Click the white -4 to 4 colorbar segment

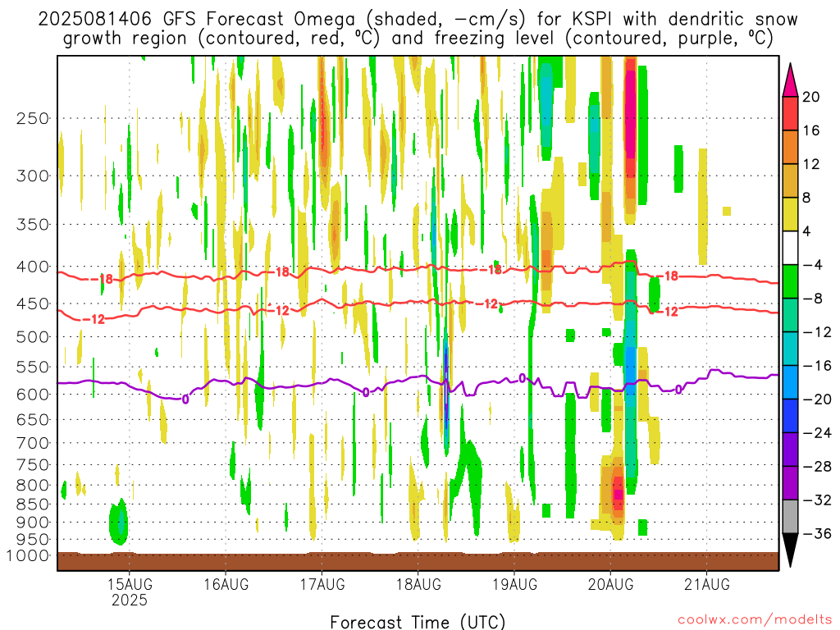790,248
